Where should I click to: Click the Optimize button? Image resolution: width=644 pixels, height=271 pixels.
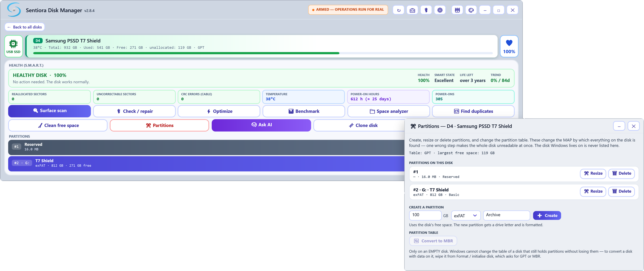[219, 111]
